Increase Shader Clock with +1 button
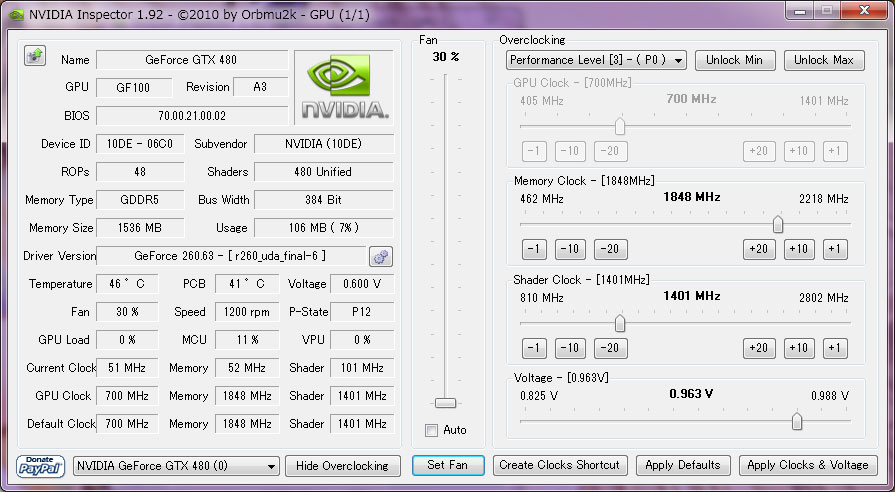Image resolution: width=895 pixels, height=492 pixels. (x=835, y=348)
